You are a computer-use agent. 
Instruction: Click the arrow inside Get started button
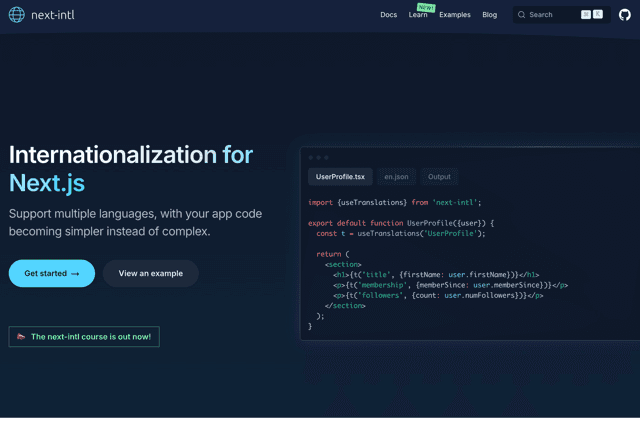[x=75, y=274]
